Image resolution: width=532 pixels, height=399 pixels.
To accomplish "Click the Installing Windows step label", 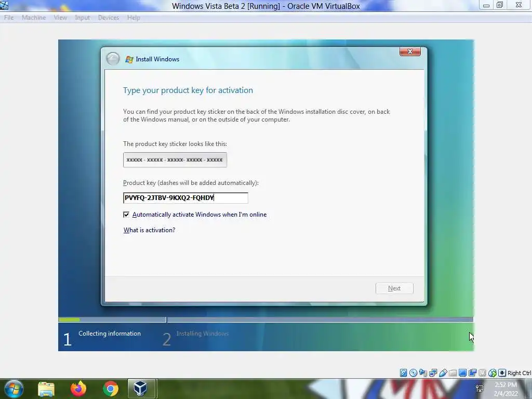I will click(x=202, y=334).
